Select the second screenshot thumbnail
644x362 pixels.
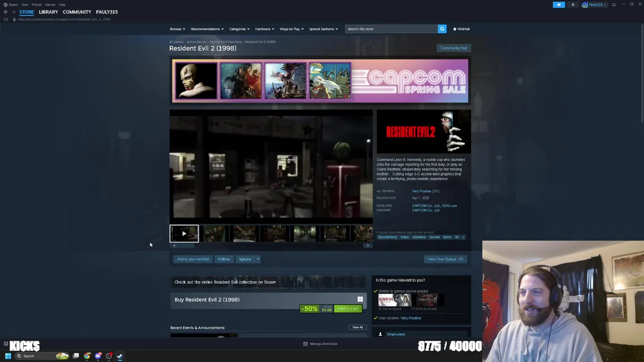pos(214,234)
